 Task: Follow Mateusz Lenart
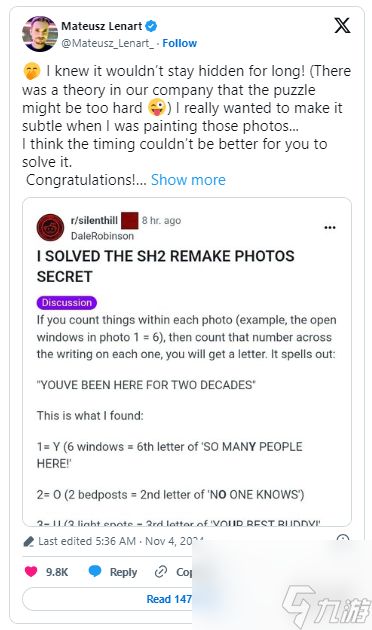pos(180,43)
